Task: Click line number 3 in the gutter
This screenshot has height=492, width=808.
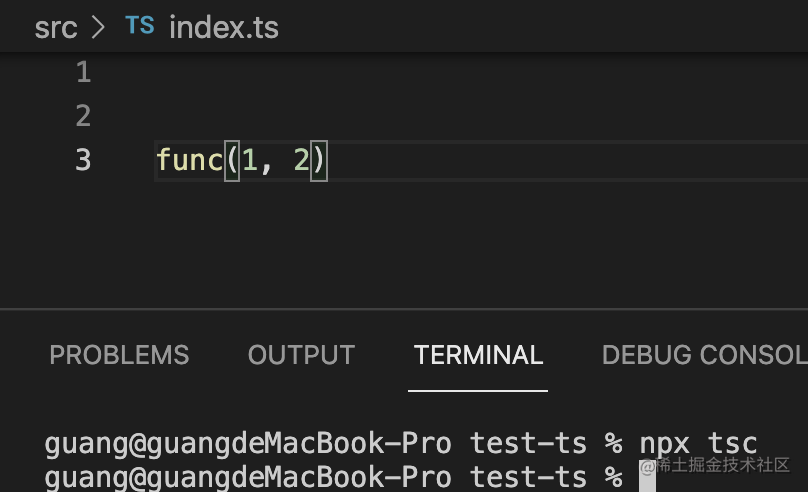Action: 83,160
